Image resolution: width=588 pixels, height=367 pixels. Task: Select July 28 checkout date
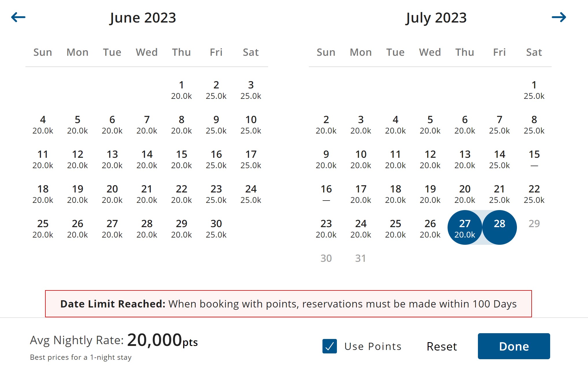499,227
